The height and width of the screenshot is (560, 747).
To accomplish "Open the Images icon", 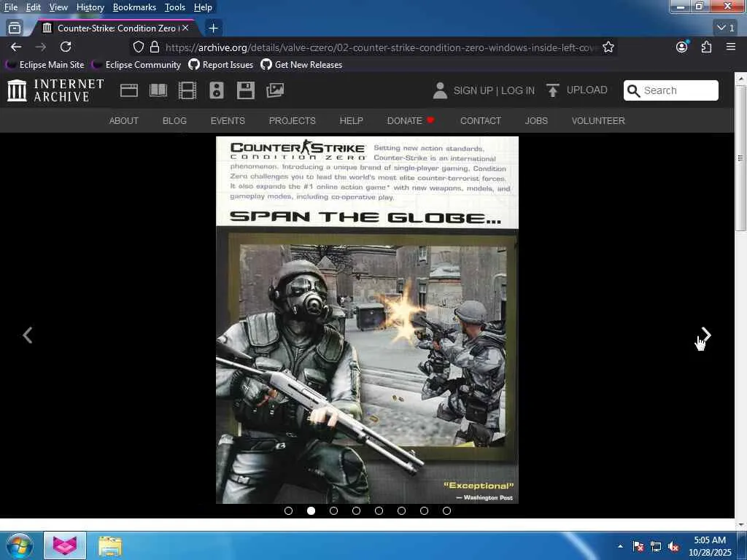I will [275, 90].
